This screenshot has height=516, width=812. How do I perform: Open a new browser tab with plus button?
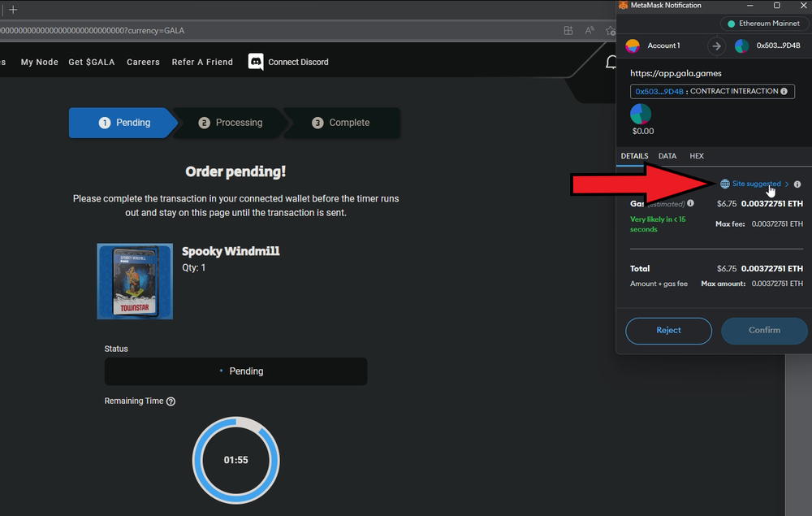pos(13,10)
